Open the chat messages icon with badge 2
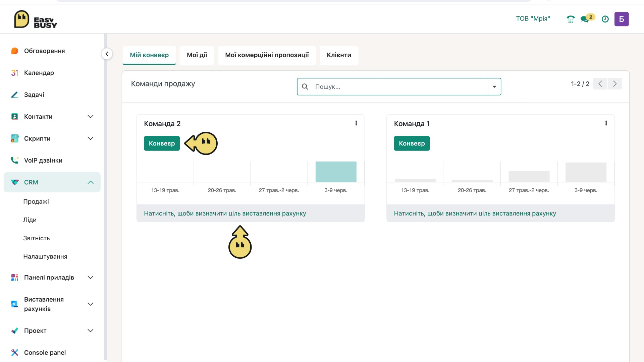 coord(587,18)
